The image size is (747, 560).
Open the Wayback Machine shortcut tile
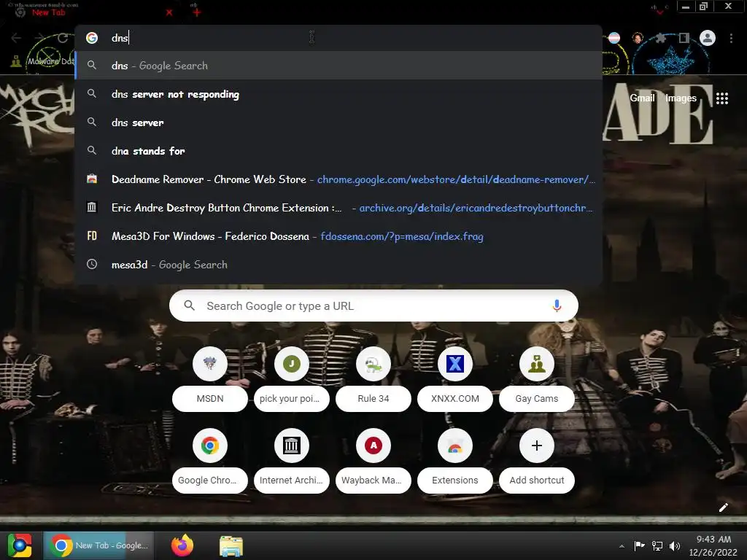pyautogui.click(x=373, y=460)
